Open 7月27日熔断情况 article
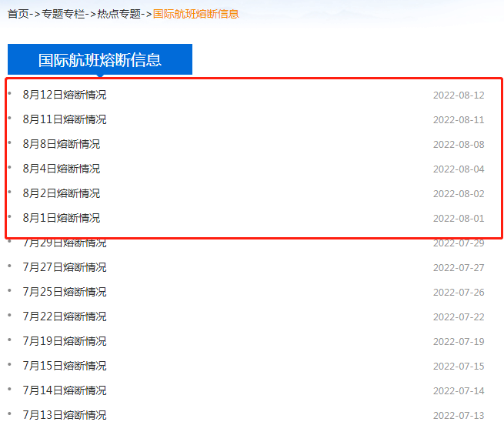Image resolution: width=504 pixels, height=432 pixels. pos(65,267)
